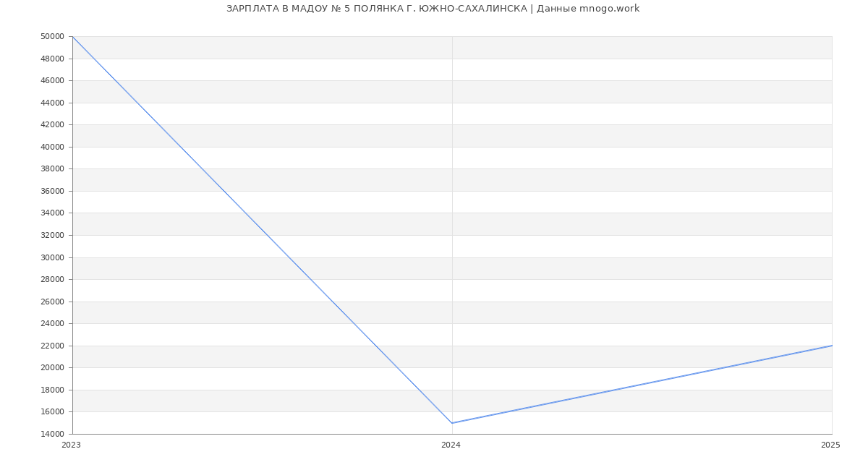
Task: Select the 22000 y-axis label
Action: tap(52, 346)
